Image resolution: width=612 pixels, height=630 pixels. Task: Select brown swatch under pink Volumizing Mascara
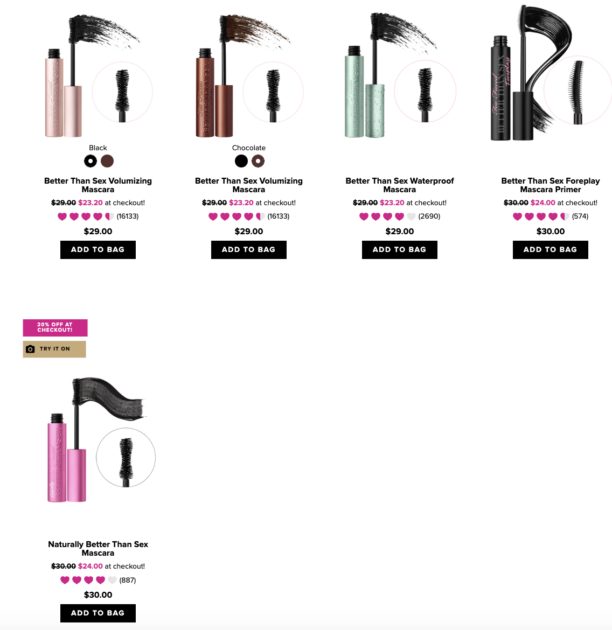pyautogui.click(x=107, y=161)
